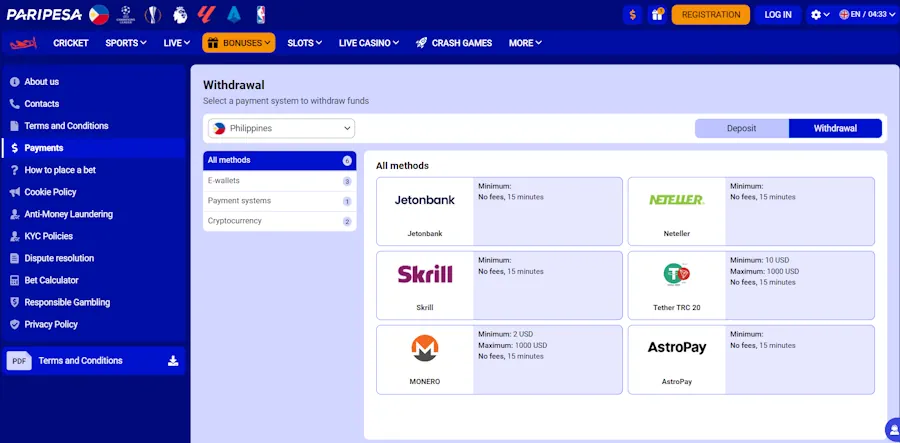Click the Philippines flag icon in header
The height and width of the screenshot is (443, 900).
99,14
